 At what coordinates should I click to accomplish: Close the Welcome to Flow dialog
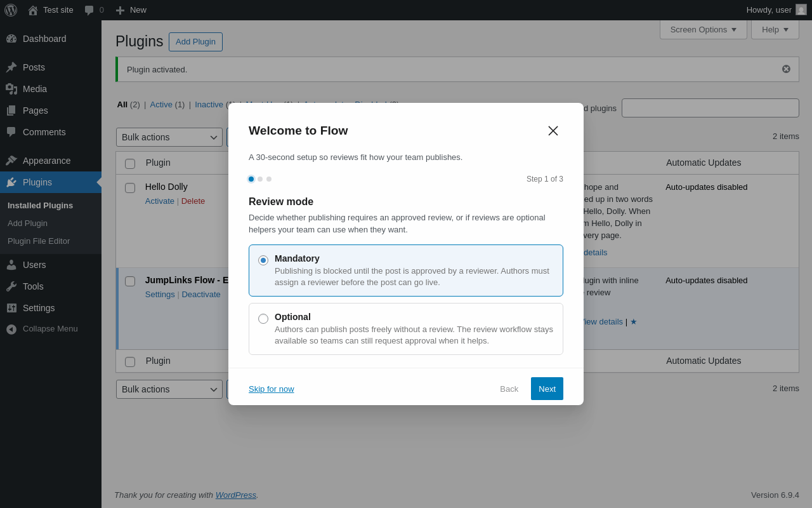pos(553,131)
